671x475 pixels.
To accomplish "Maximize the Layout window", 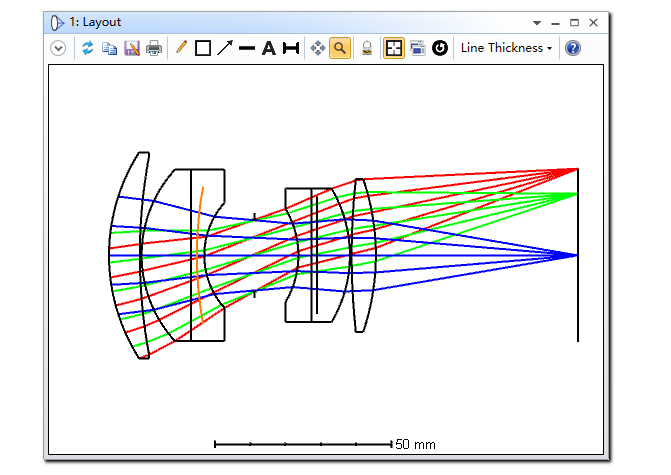I will (x=574, y=23).
